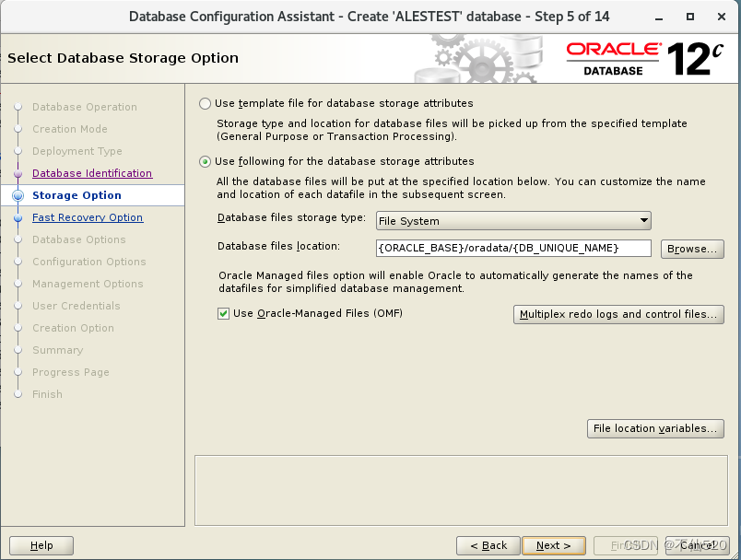Choose use template file for storage attributes

click(x=204, y=103)
